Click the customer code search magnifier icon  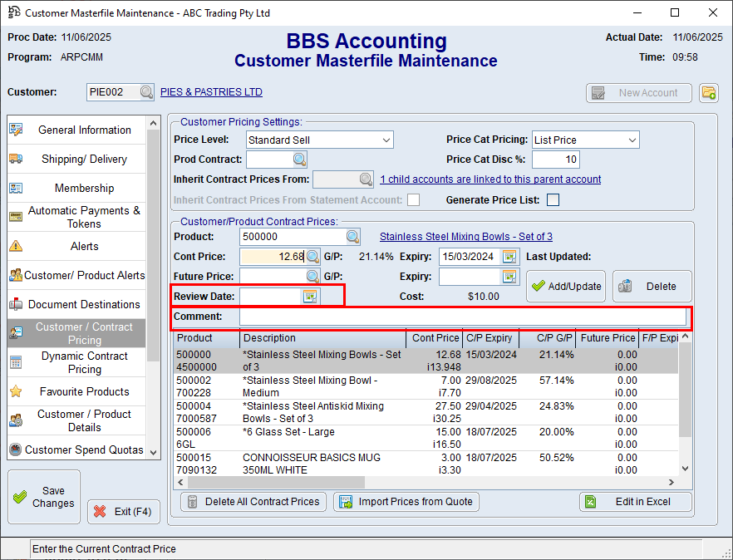point(146,92)
